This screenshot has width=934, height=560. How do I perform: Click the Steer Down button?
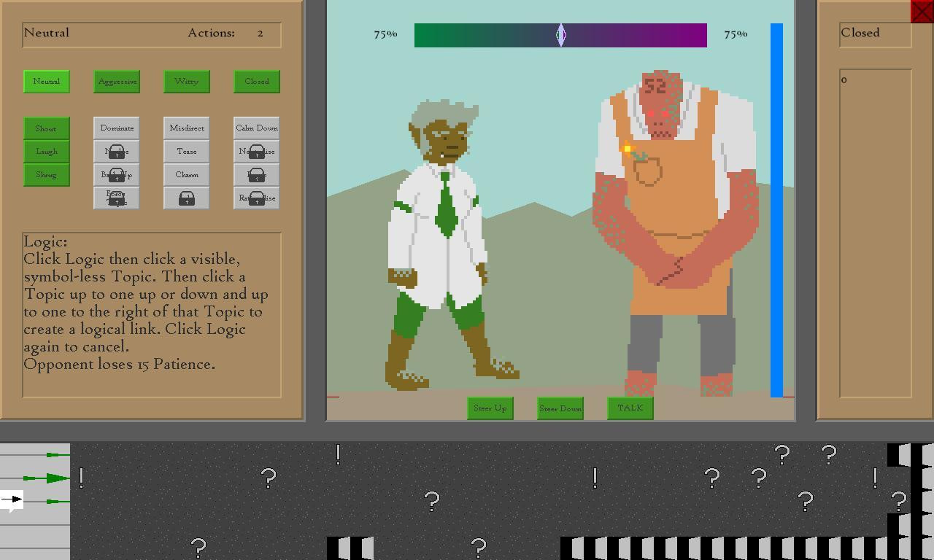560,408
